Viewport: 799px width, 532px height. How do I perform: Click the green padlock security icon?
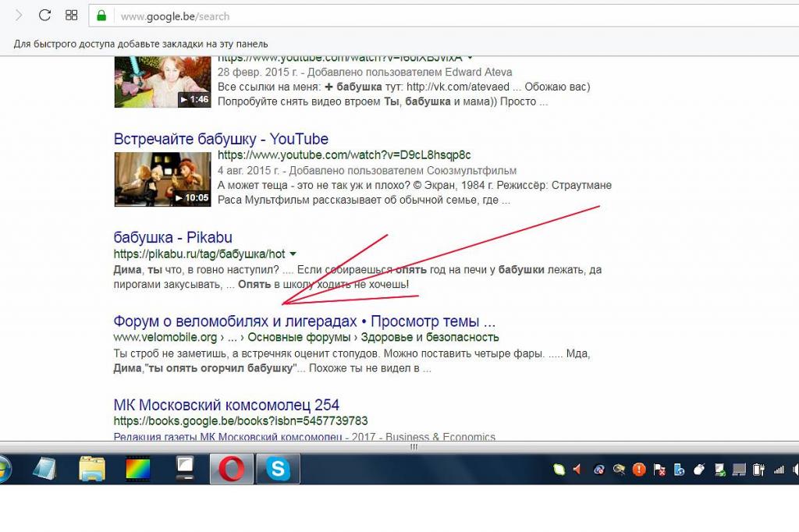(101, 16)
